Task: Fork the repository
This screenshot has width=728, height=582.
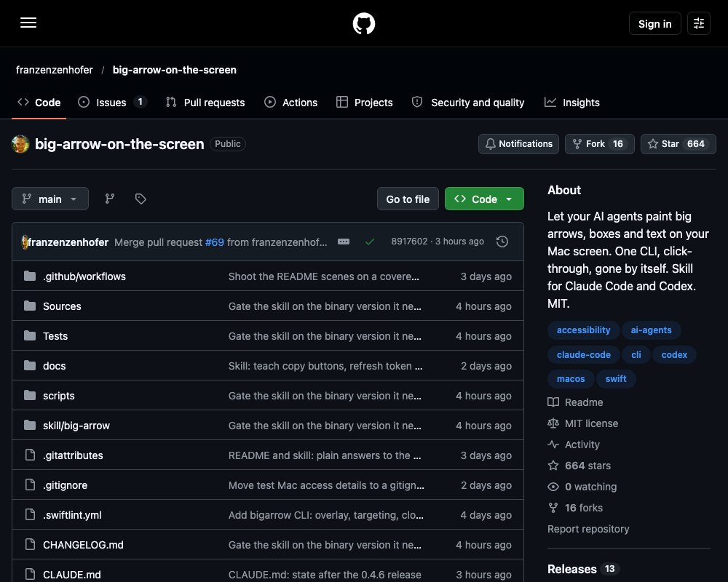Action: (x=599, y=144)
